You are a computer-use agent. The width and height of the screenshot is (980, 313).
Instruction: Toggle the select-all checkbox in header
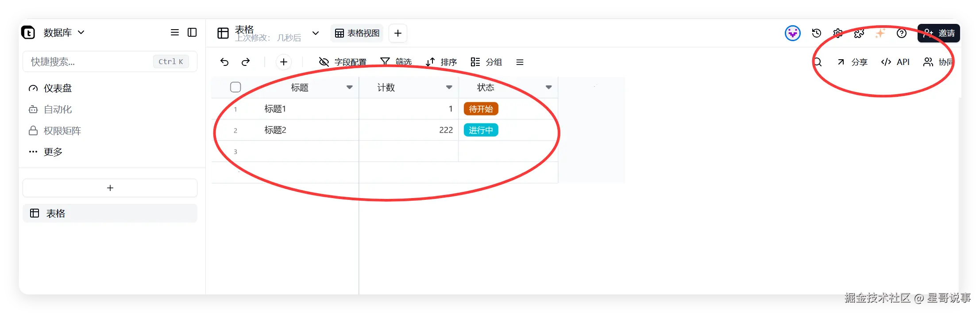click(x=235, y=87)
